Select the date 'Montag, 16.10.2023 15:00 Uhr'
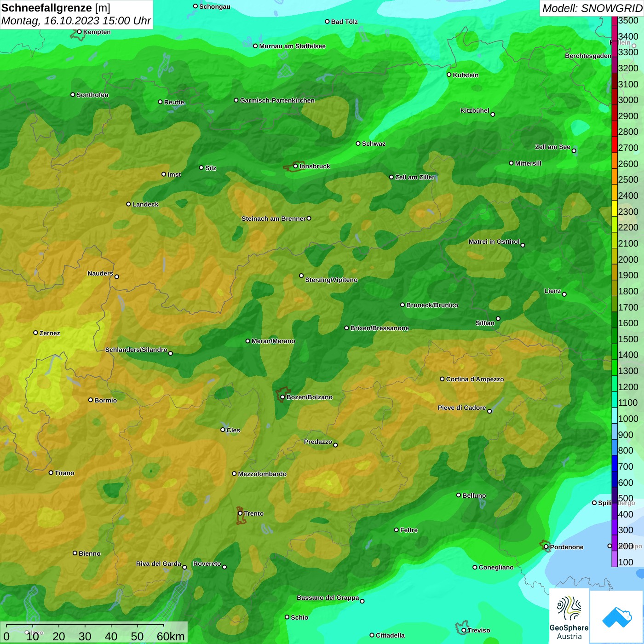The width and height of the screenshot is (644, 644). [x=76, y=21]
